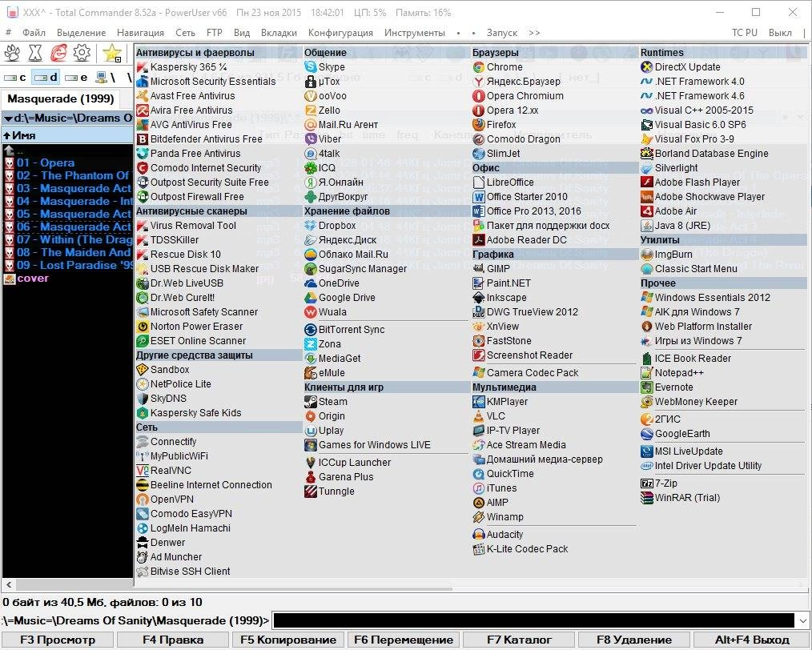
Task: Open the Viber entry
Action: 323,138
